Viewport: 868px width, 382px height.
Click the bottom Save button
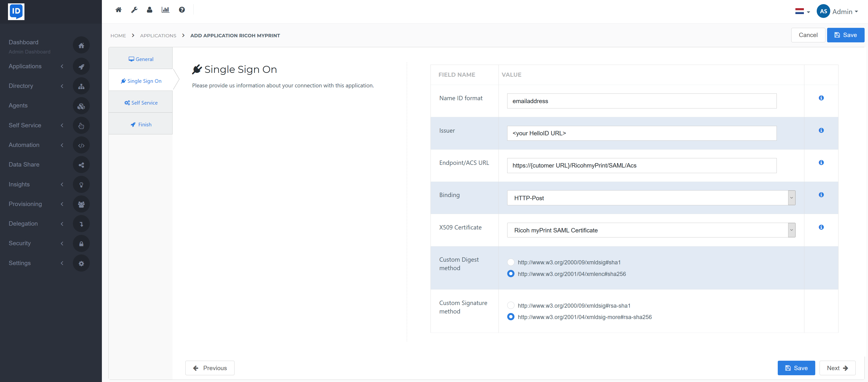tap(796, 368)
